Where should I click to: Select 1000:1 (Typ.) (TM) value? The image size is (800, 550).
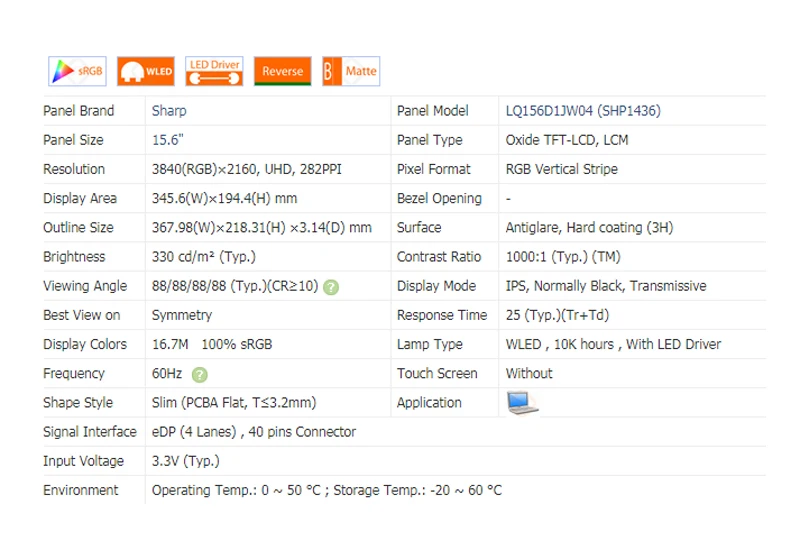[x=563, y=256]
